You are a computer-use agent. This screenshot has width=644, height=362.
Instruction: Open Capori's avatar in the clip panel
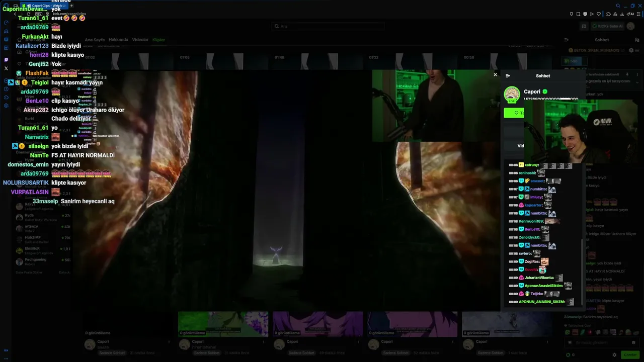[x=512, y=95]
